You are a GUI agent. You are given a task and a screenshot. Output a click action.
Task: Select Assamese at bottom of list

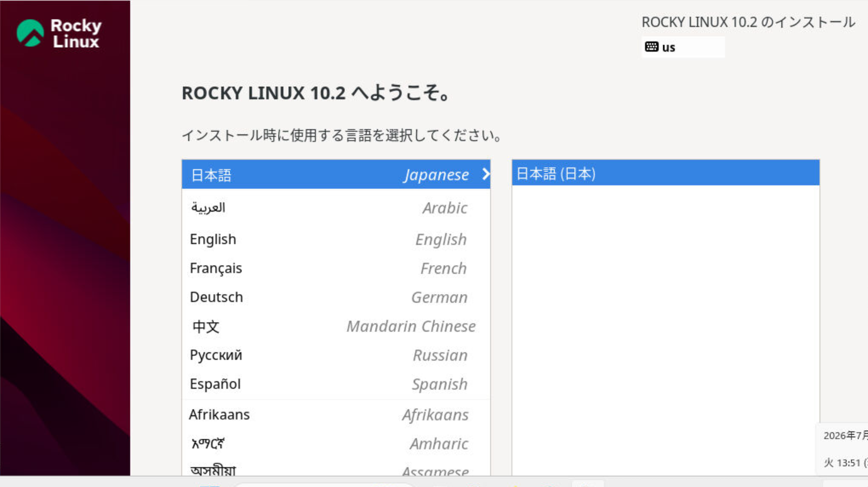point(336,469)
